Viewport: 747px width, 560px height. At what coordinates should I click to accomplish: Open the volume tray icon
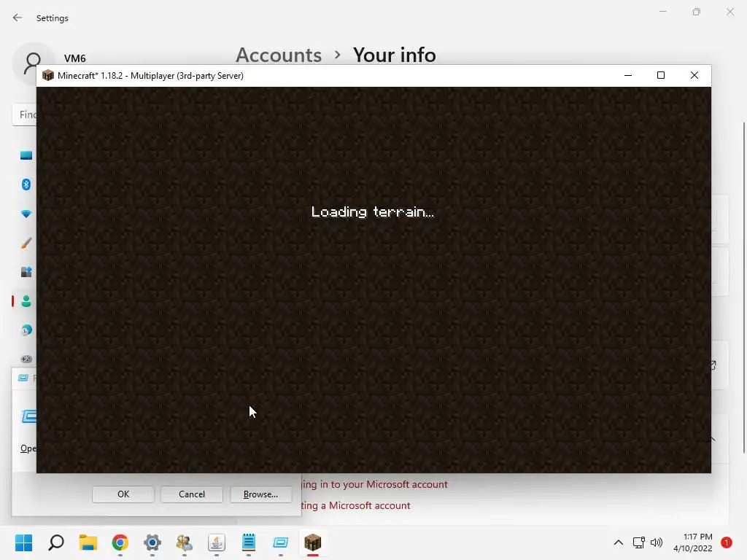[657, 542]
